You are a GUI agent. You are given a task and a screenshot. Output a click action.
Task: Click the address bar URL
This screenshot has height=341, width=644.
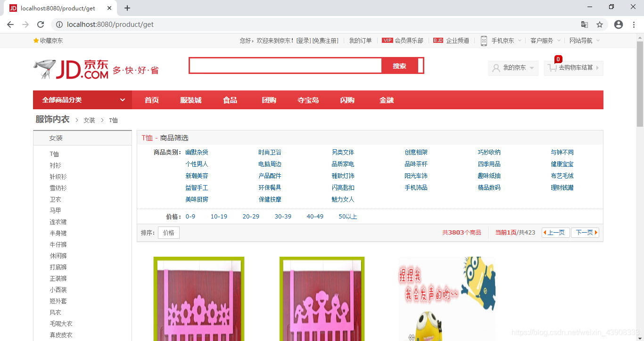click(x=110, y=24)
